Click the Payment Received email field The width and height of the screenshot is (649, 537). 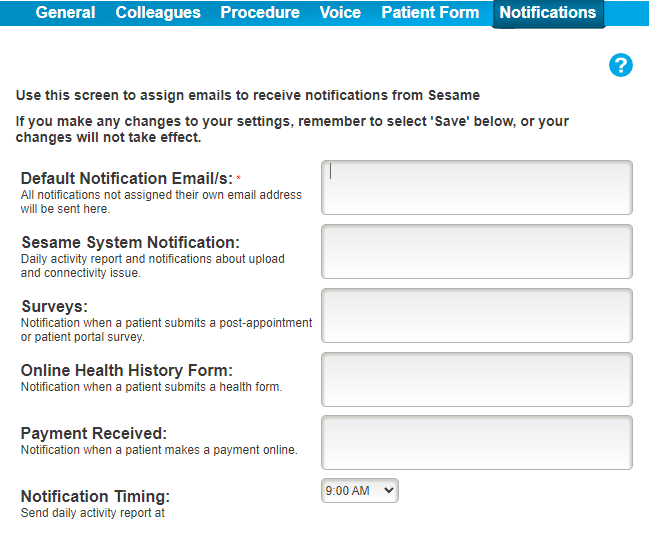[477, 443]
